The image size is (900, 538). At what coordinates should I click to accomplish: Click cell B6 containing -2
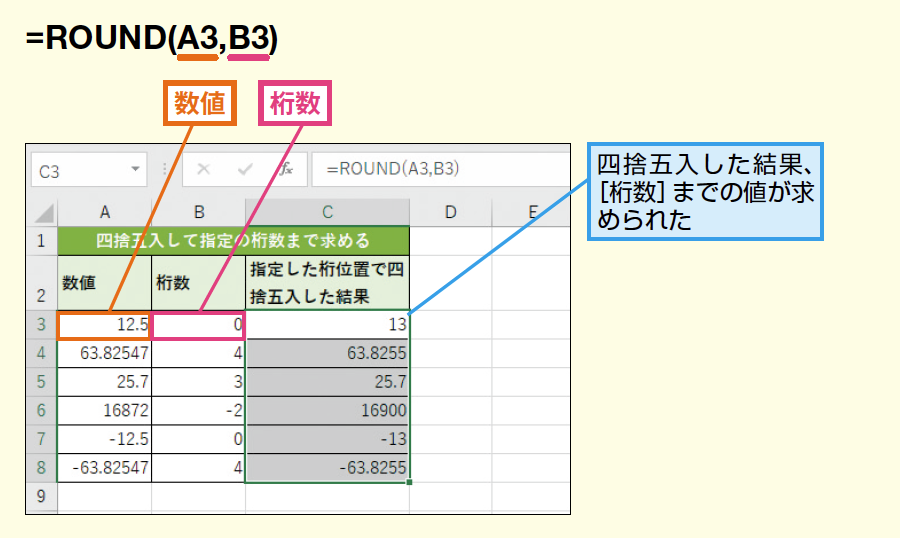tap(198, 410)
